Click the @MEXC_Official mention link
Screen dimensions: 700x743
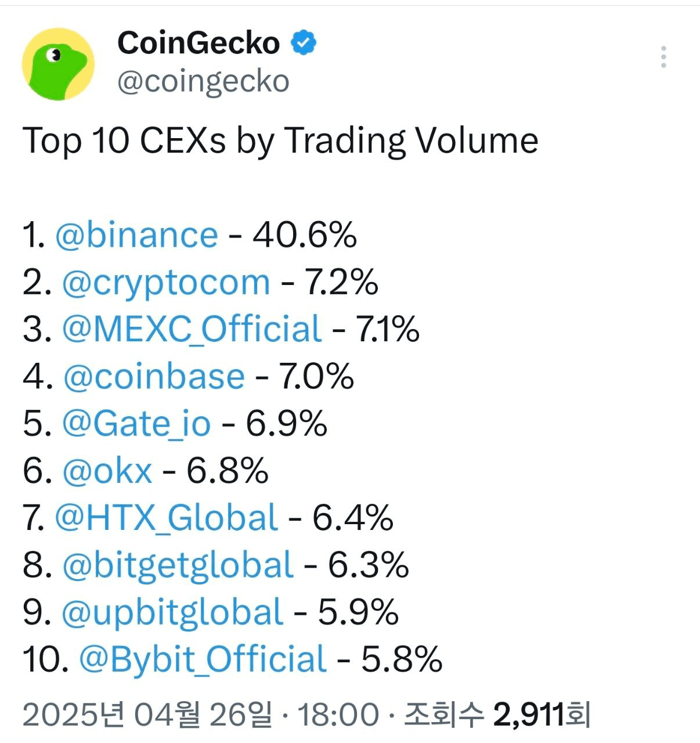pos(192,329)
